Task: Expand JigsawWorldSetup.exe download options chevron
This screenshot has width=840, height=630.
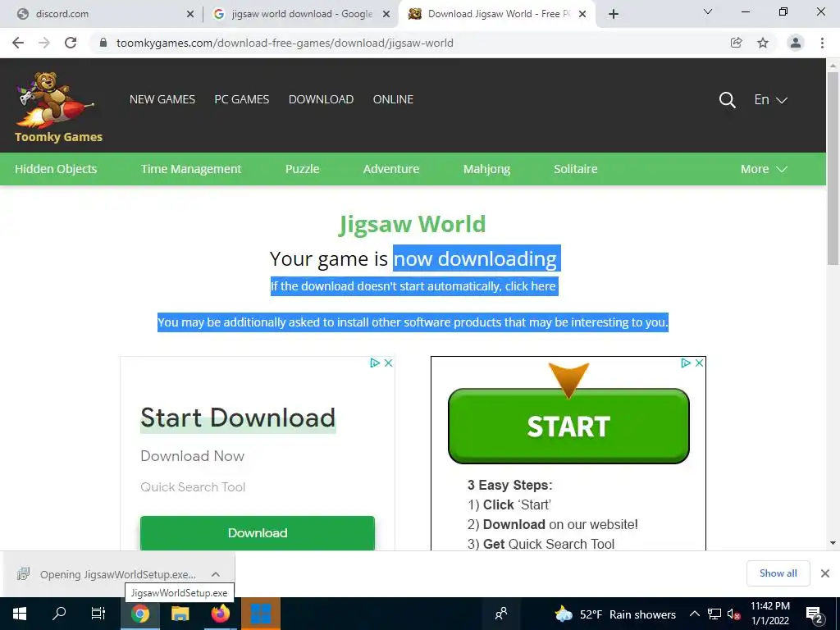Action: (216, 574)
